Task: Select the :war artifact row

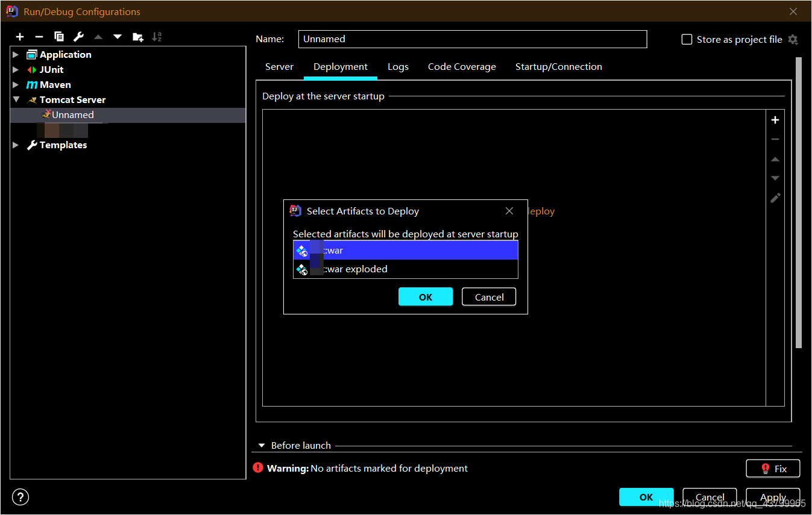Action: click(406, 251)
